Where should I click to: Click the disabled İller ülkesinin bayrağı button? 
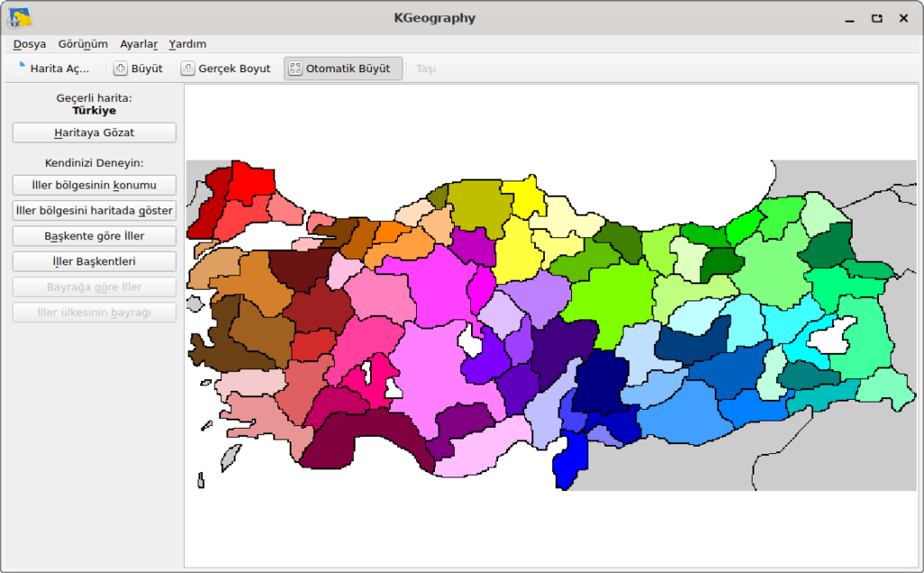(94, 312)
